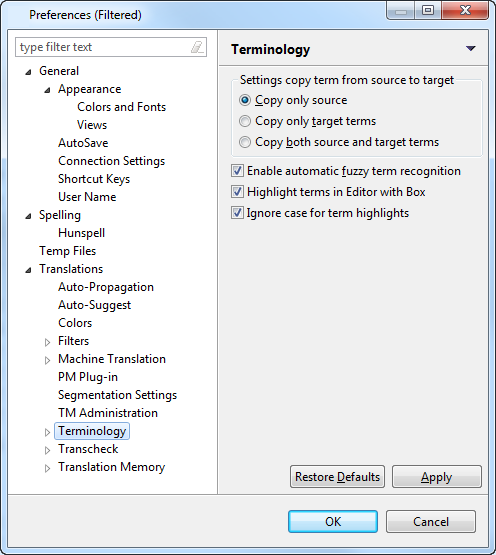The image size is (496, 555).
Task: Expand the Terminology tree node arrow
Action: (x=47, y=432)
